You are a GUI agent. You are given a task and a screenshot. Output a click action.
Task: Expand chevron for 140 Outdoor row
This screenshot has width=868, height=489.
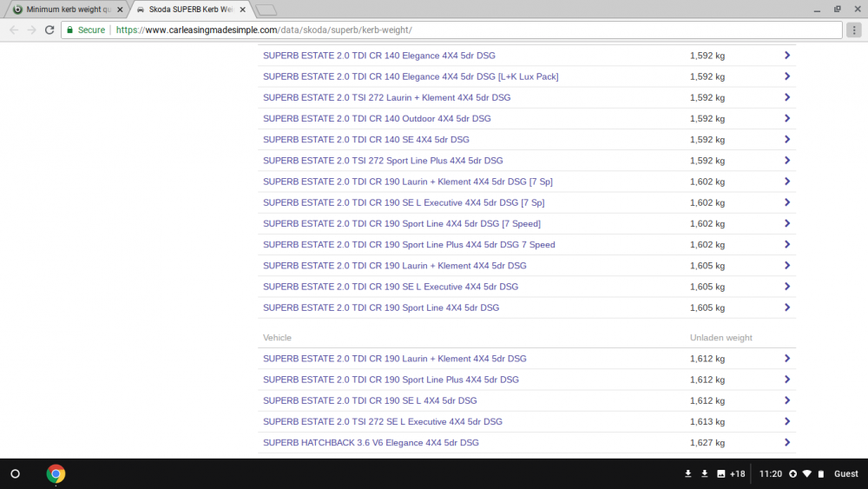pyautogui.click(x=786, y=118)
